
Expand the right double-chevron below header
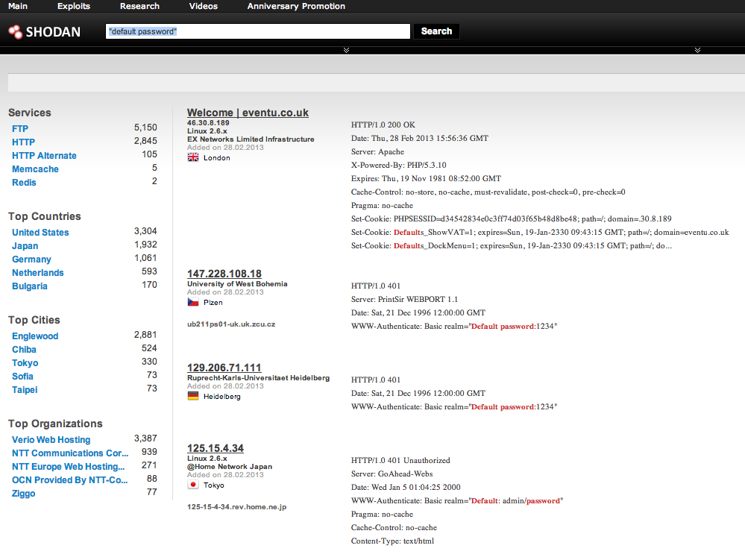pyautogui.click(x=697, y=50)
